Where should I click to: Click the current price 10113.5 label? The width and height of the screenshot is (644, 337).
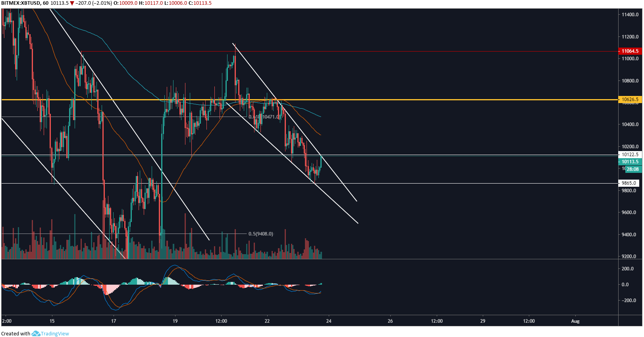[630, 162]
